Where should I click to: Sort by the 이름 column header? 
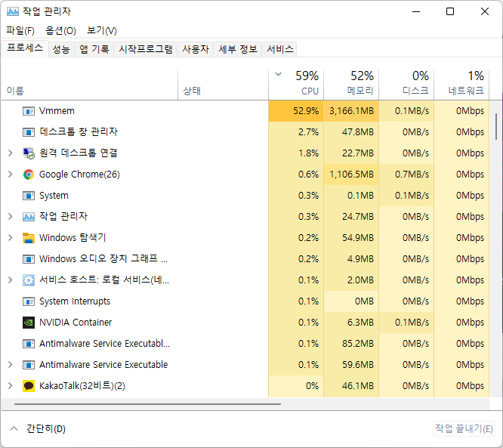point(90,85)
